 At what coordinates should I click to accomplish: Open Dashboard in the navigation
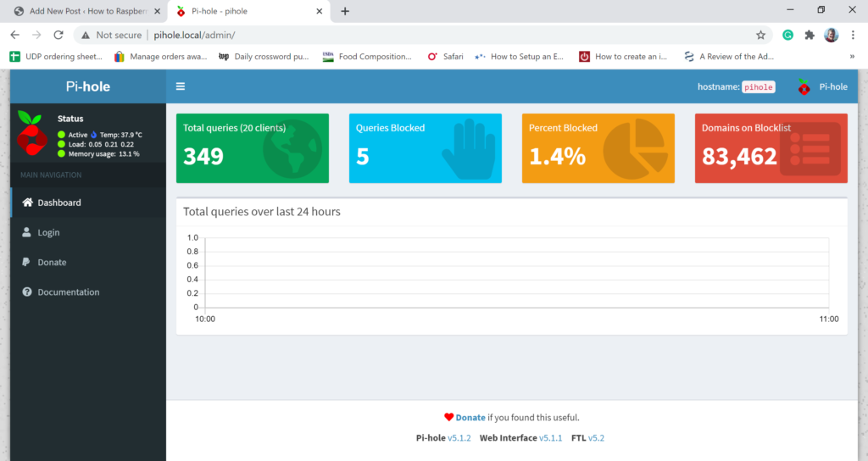tap(88, 203)
